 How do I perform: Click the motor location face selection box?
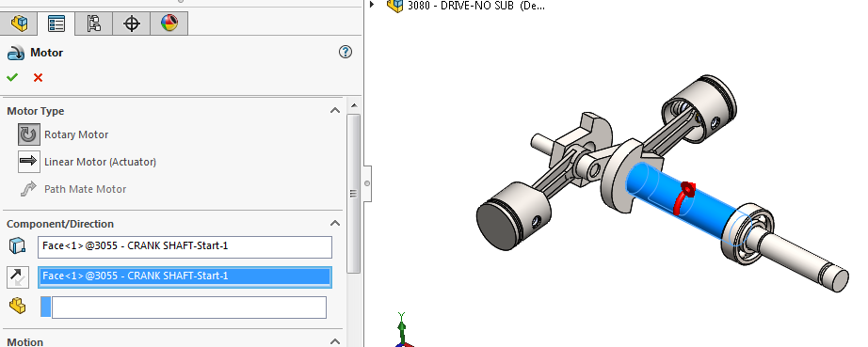[x=185, y=247]
